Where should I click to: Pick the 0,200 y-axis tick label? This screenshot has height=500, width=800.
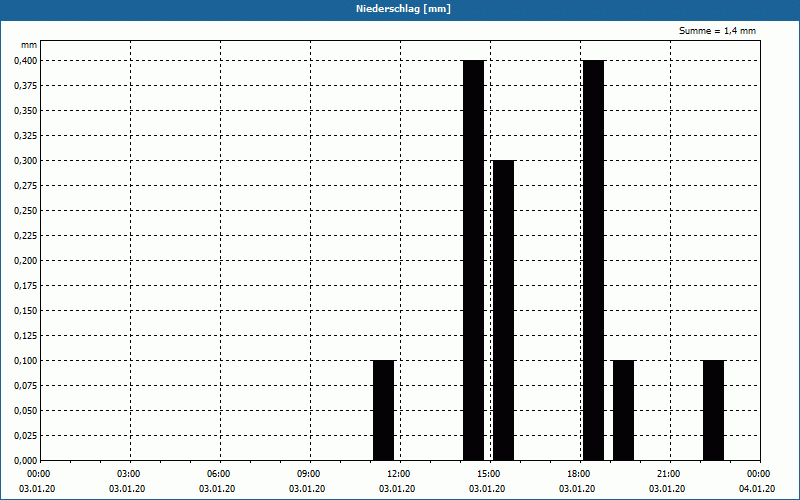point(26,261)
